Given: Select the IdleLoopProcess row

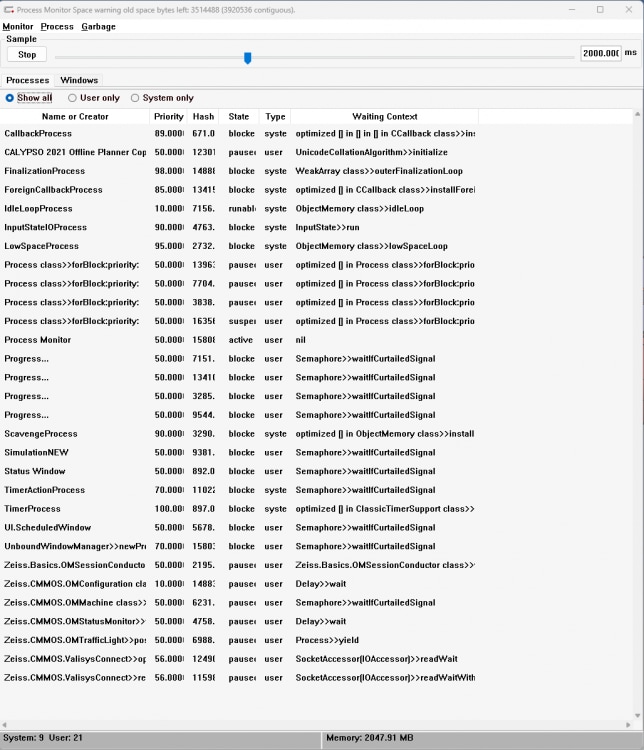Looking at the screenshot, I should 239,209.
